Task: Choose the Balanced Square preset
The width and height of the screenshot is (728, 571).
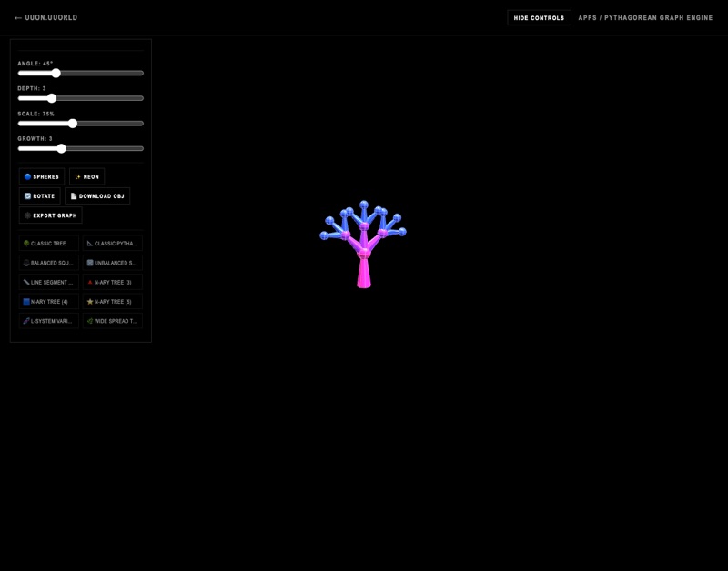Action: [49, 263]
